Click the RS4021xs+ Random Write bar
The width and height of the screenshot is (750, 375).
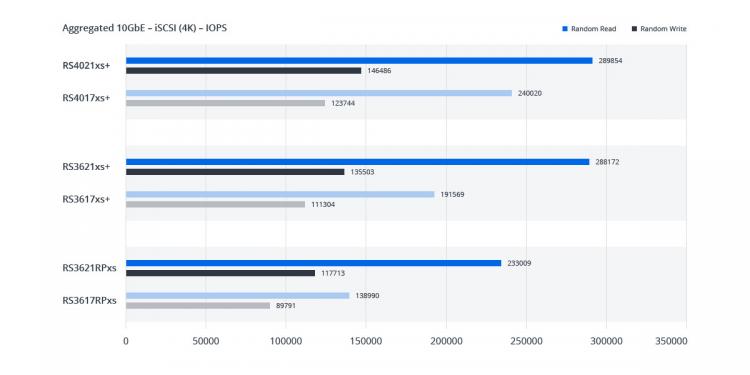pyautogui.click(x=243, y=70)
